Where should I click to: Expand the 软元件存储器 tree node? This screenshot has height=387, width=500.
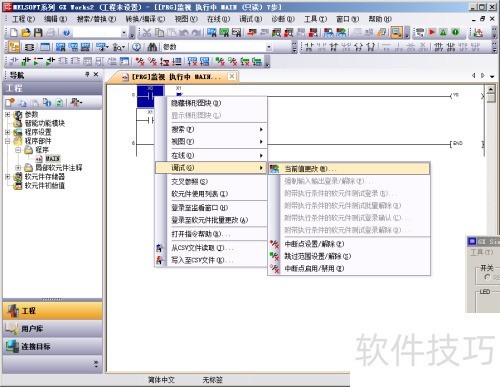point(8,177)
